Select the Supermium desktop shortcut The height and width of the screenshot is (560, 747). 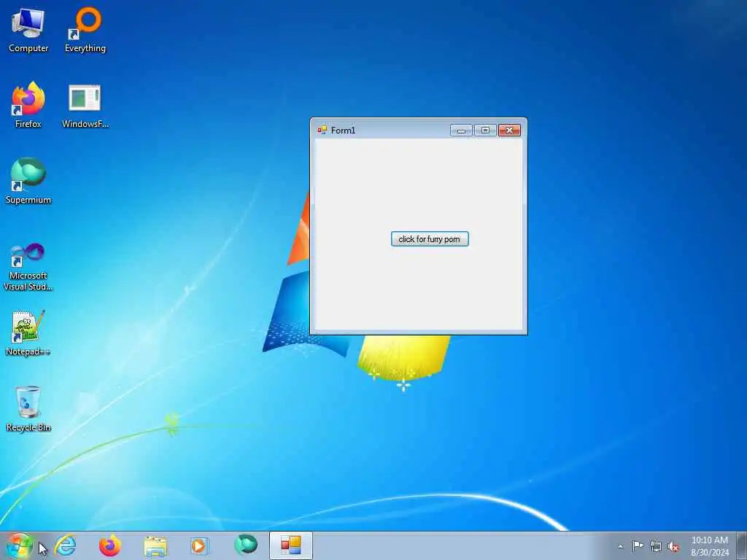pos(28,181)
